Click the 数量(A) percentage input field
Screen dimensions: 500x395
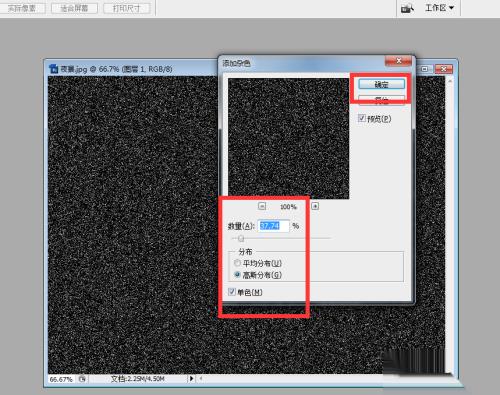274,226
